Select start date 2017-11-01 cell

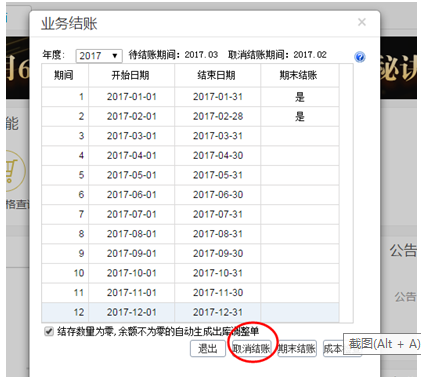coord(131,293)
